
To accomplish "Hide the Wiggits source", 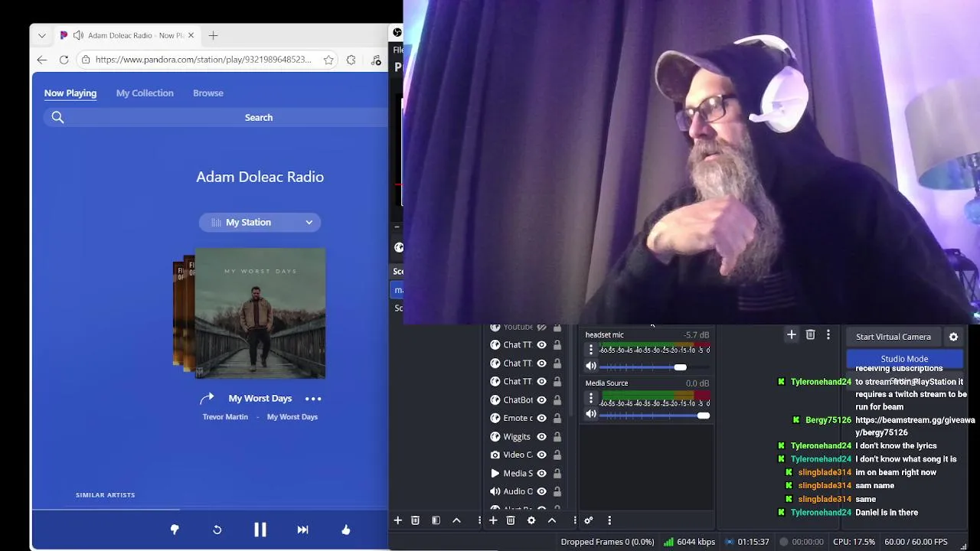I will [541, 437].
